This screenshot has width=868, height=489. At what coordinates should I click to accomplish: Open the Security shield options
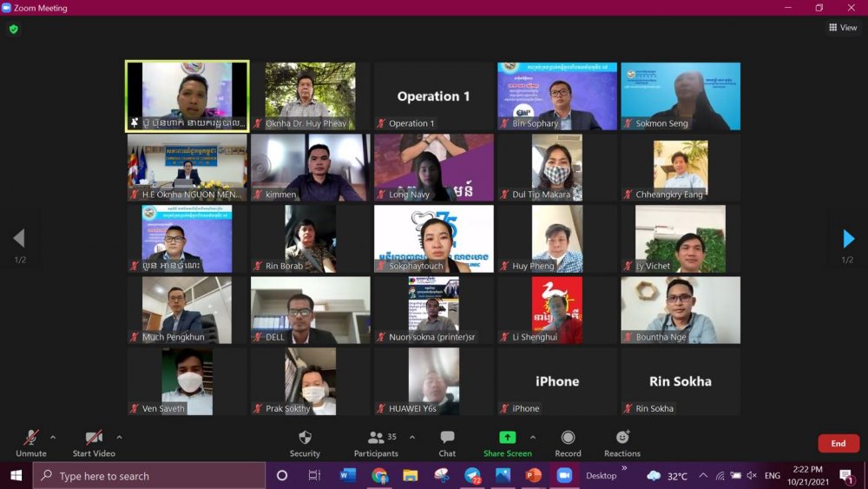(x=305, y=439)
